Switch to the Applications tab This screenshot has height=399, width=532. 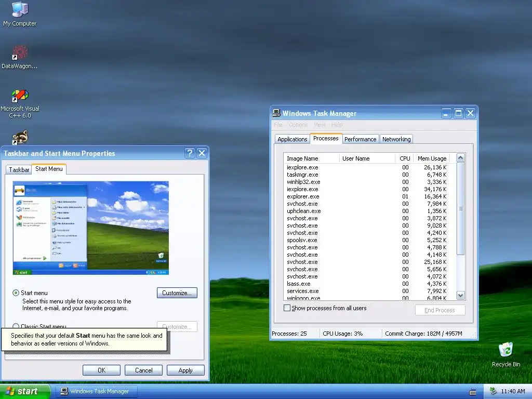292,139
